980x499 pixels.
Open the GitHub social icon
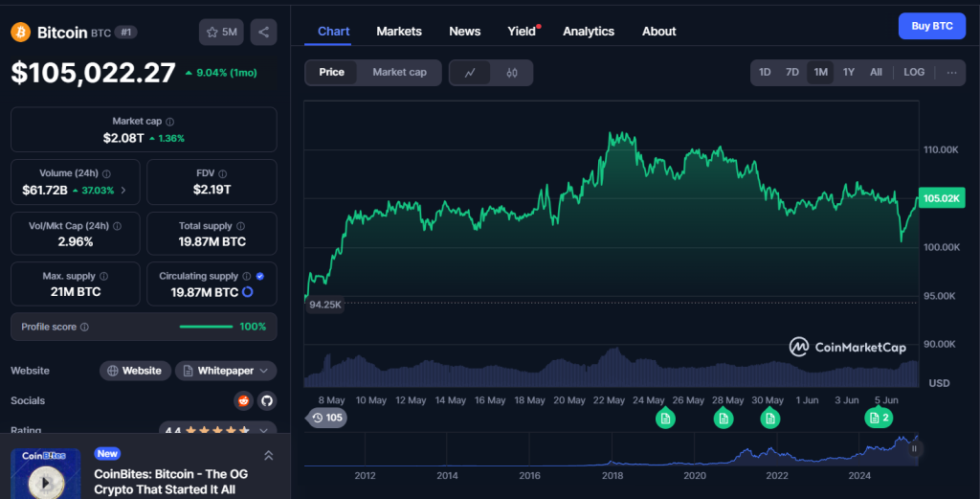coord(267,400)
